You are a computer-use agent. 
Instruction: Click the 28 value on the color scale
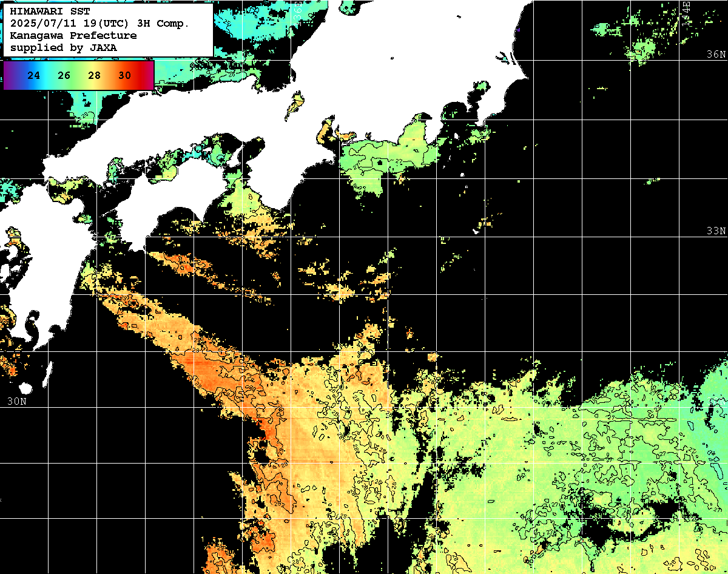95,76
